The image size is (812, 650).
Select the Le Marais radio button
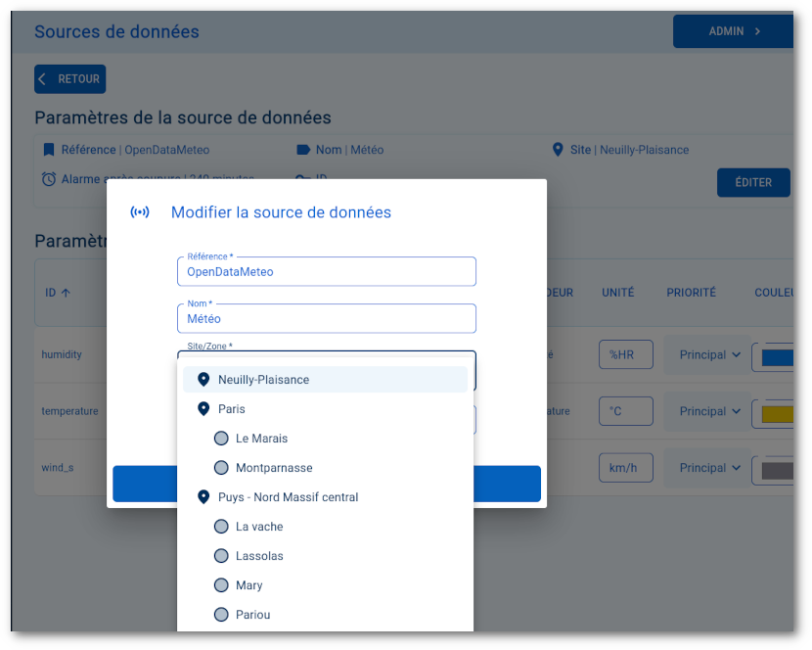click(x=221, y=439)
